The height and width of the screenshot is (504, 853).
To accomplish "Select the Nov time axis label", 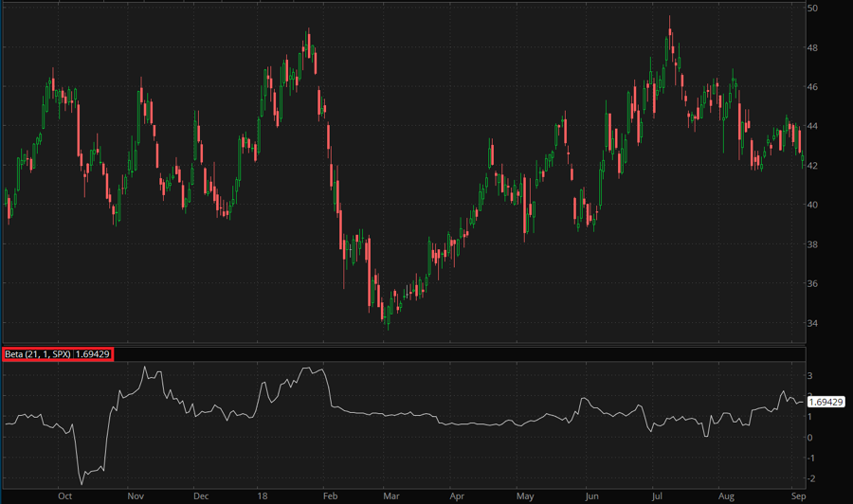I will coord(136,495).
